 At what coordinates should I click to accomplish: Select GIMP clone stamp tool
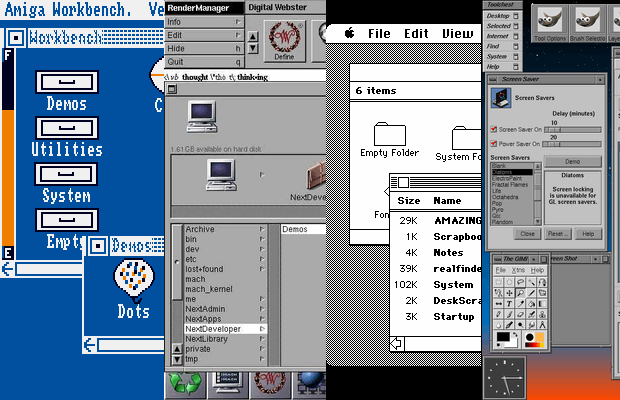tap(542, 314)
